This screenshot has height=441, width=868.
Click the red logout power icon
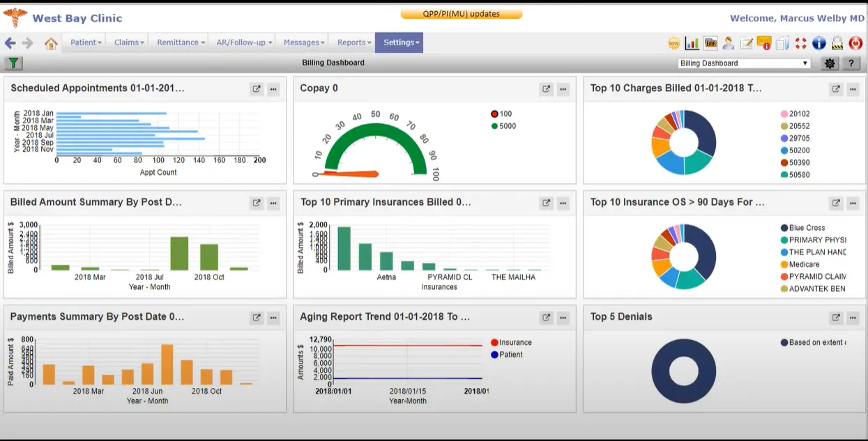(855, 42)
